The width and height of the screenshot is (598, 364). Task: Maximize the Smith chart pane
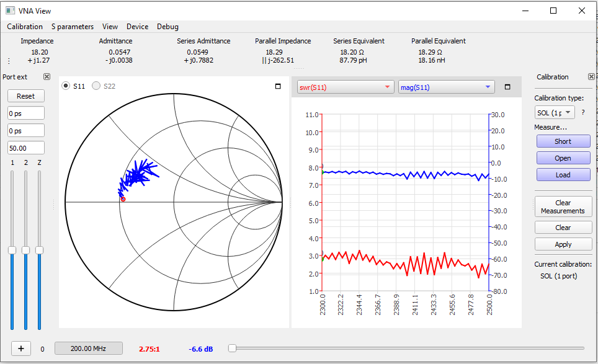[278, 86]
